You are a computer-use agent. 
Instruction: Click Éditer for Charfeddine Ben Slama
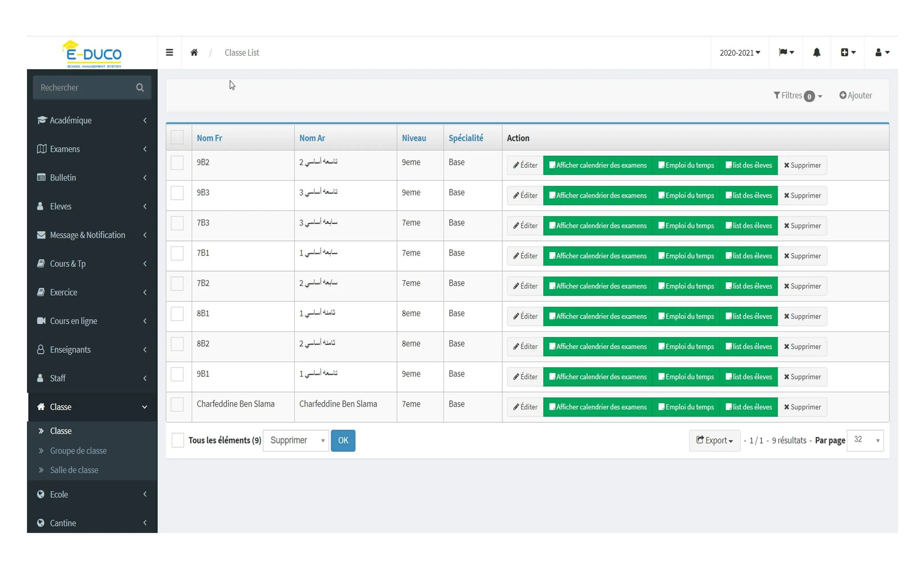click(525, 407)
